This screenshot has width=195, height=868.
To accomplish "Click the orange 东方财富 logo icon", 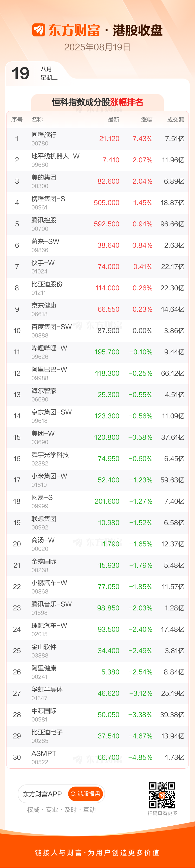I will pos(38,30).
